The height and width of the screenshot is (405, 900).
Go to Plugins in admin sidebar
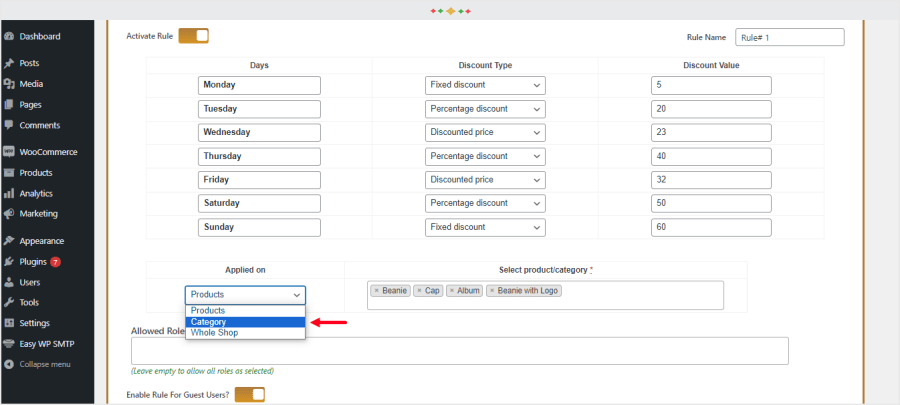pos(33,262)
